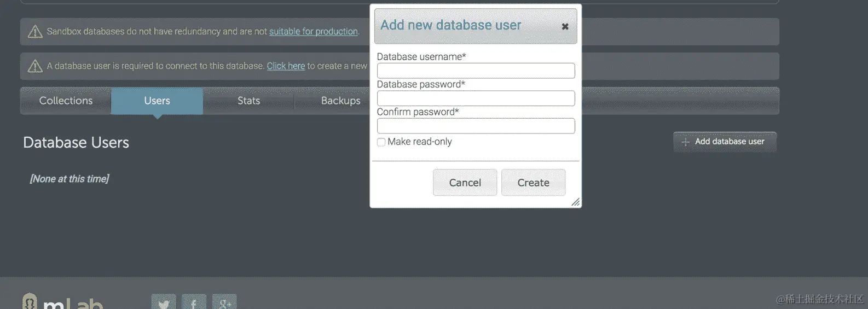Click the warning icon beside database user notice
Viewport: 868px width, 309px height.
(x=35, y=66)
